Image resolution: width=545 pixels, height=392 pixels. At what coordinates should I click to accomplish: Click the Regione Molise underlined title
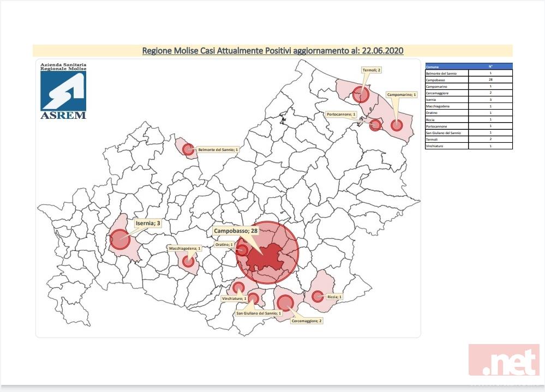pyautogui.click(x=272, y=51)
